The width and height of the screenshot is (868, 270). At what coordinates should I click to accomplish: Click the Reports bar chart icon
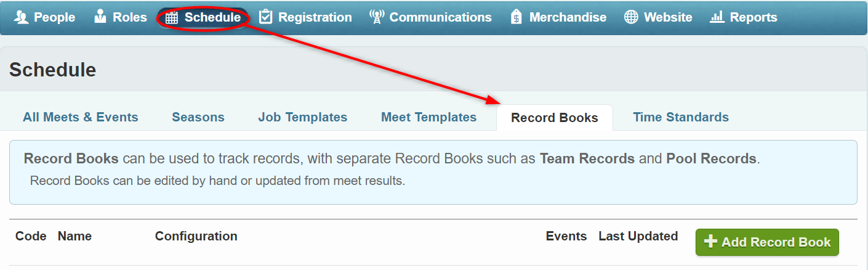coord(717,17)
